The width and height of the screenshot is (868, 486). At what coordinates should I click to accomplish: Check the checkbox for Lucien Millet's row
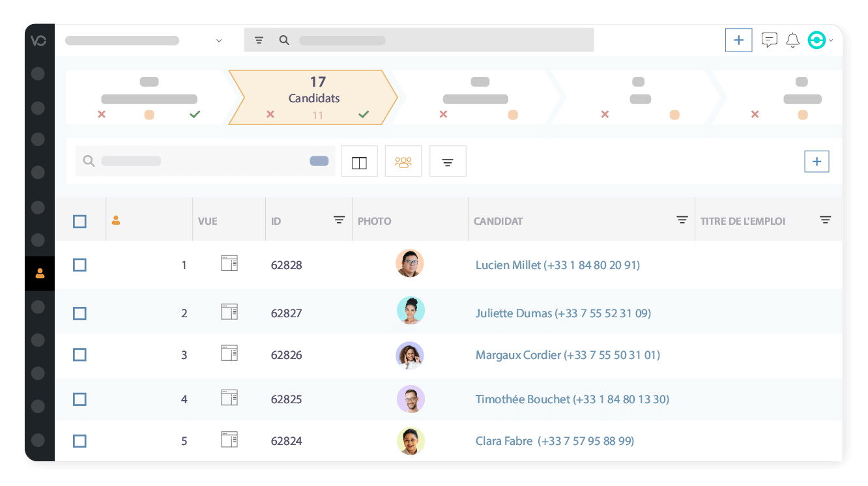[x=80, y=265]
